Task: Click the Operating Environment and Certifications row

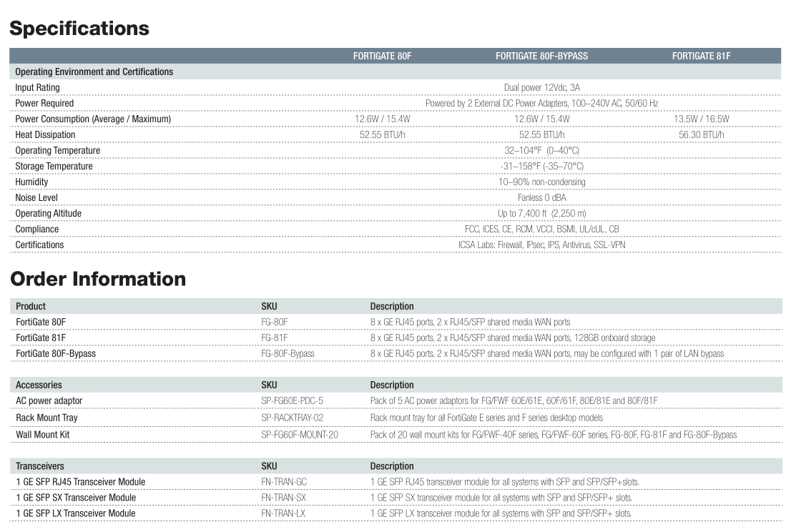Action: click(94, 72)
